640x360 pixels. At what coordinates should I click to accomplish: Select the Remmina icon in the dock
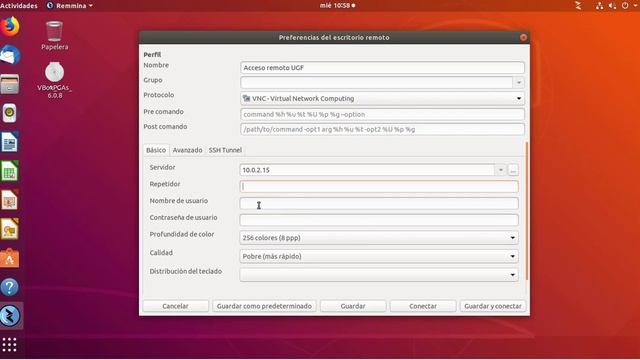point(10,316)
